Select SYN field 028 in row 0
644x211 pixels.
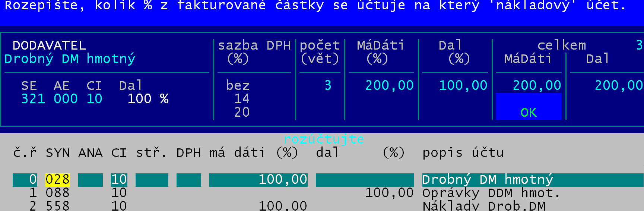pyautogui.click(x=57, y=180)
